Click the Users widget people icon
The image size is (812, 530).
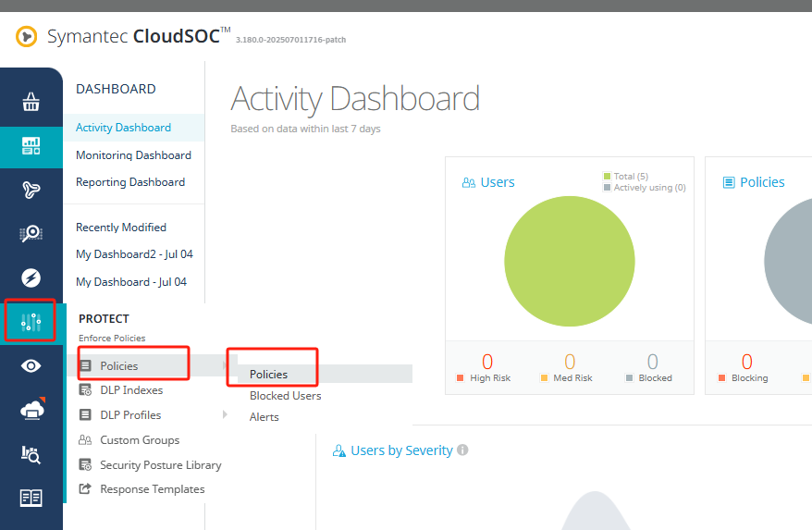(469, 182)
